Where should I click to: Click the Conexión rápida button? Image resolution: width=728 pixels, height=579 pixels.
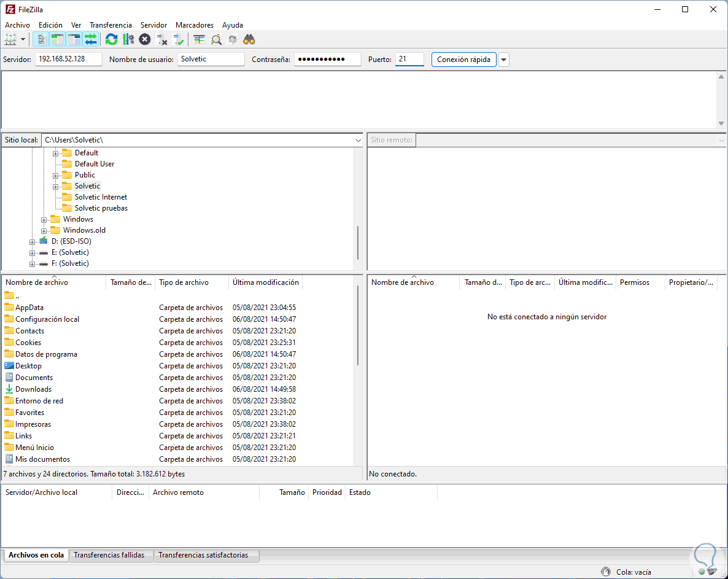point(464,60)
